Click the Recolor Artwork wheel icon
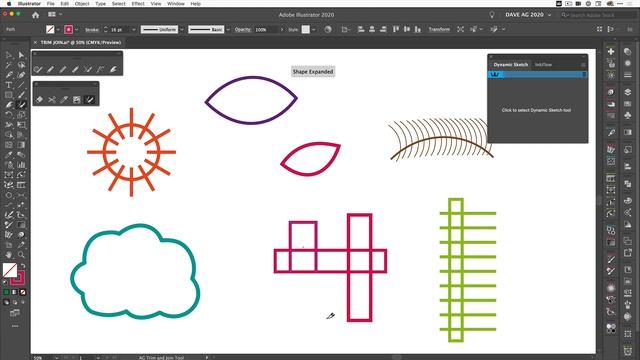Screen dimensions: 640x360 (328, 29)
